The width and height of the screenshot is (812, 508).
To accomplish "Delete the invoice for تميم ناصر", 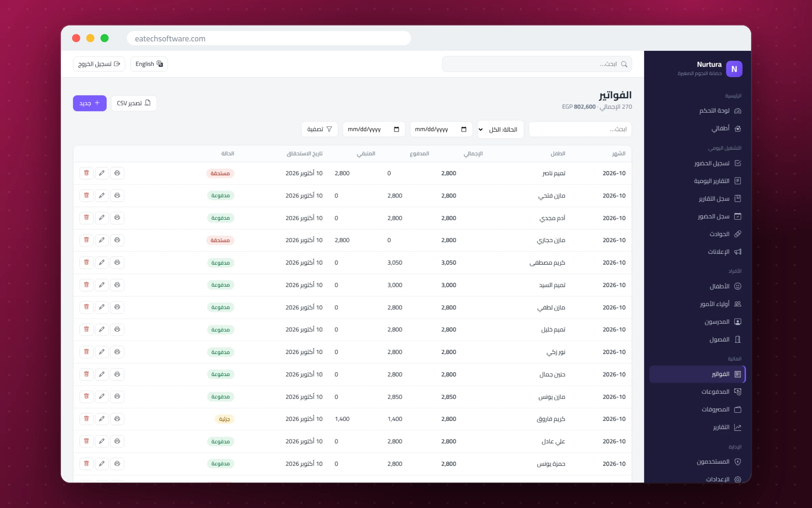I will click(86, 173).
